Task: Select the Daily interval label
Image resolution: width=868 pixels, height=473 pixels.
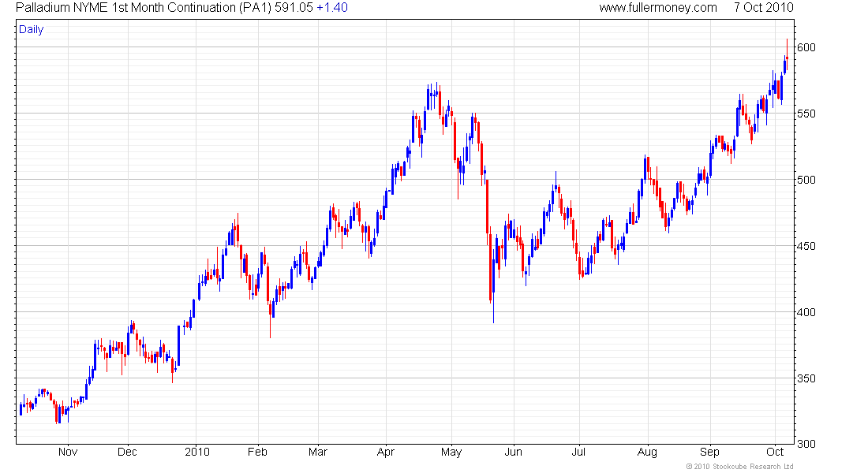Action: [31, 29]
